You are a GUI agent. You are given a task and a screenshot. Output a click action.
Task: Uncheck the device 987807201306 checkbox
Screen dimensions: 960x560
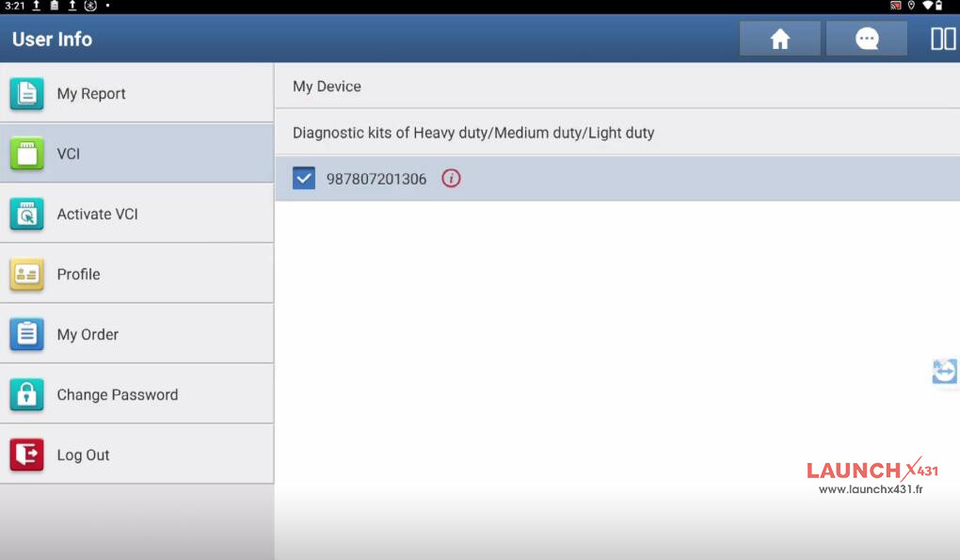click(304, 179)
